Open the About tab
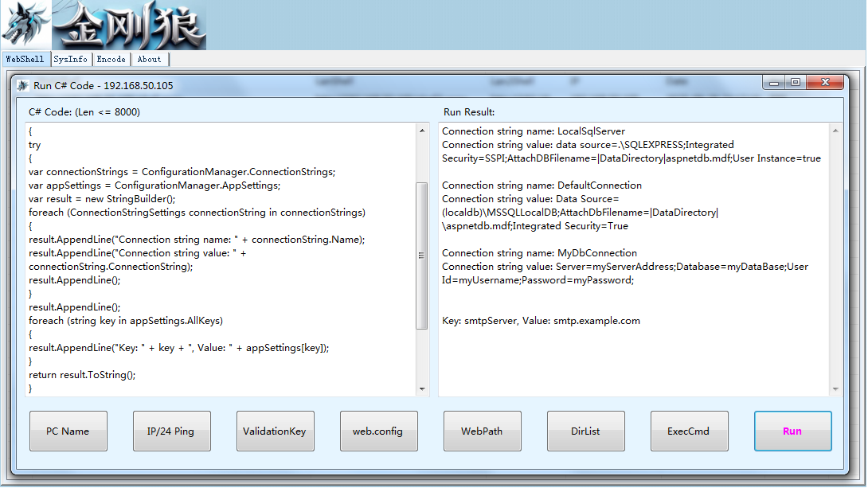The width and height of the screenshot is (868, 488). tap(150, 59)
